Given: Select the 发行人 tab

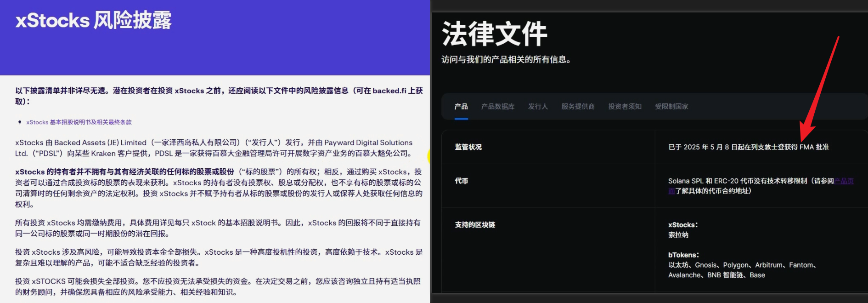Looking at the screenshot, I should click(538, 107).
